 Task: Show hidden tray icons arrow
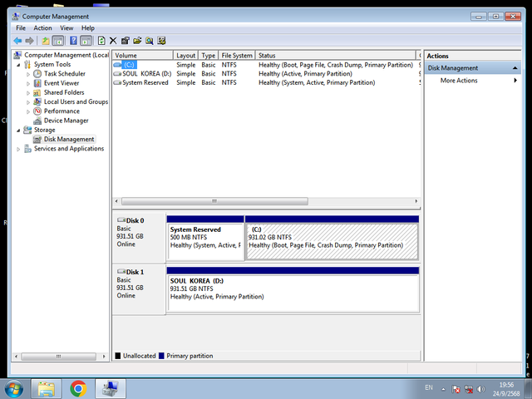click(x=443, y=389)
